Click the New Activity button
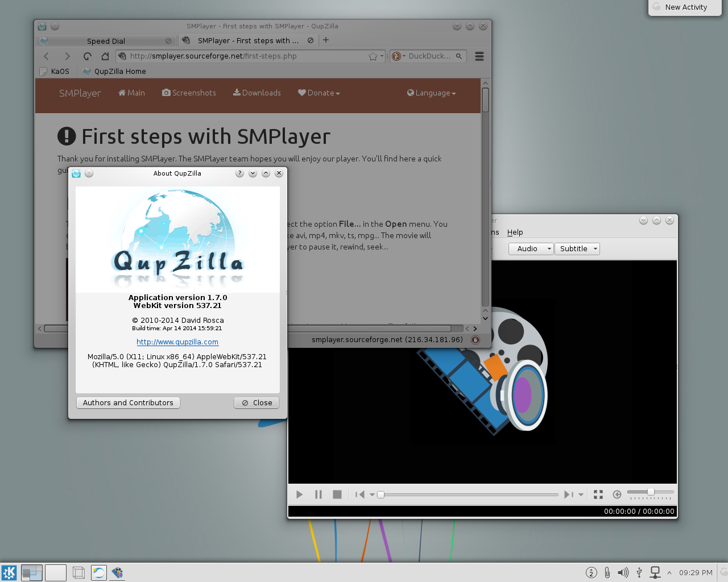Viewport: 728px width, 582px height. pos(685,7)
